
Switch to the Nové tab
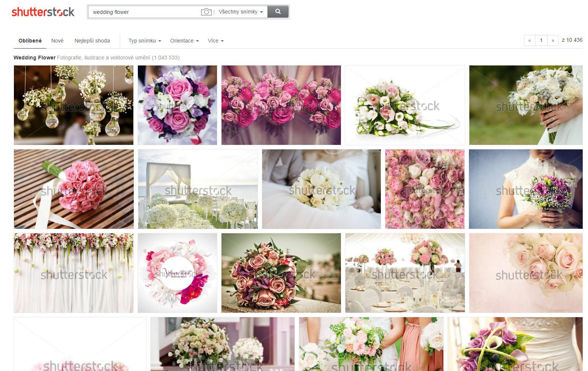(x=57, y=41)
